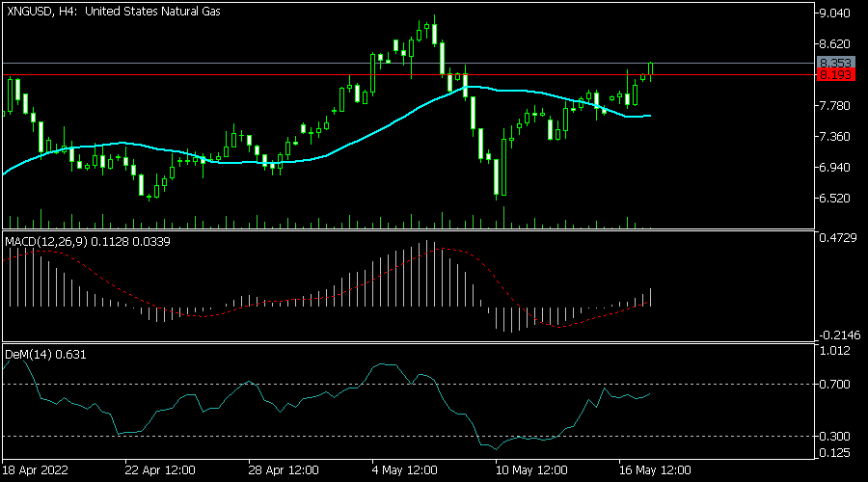Click the 18 Apr 2022 date label
The height and width of the screenshot is (482, 868).
[36, 470]
